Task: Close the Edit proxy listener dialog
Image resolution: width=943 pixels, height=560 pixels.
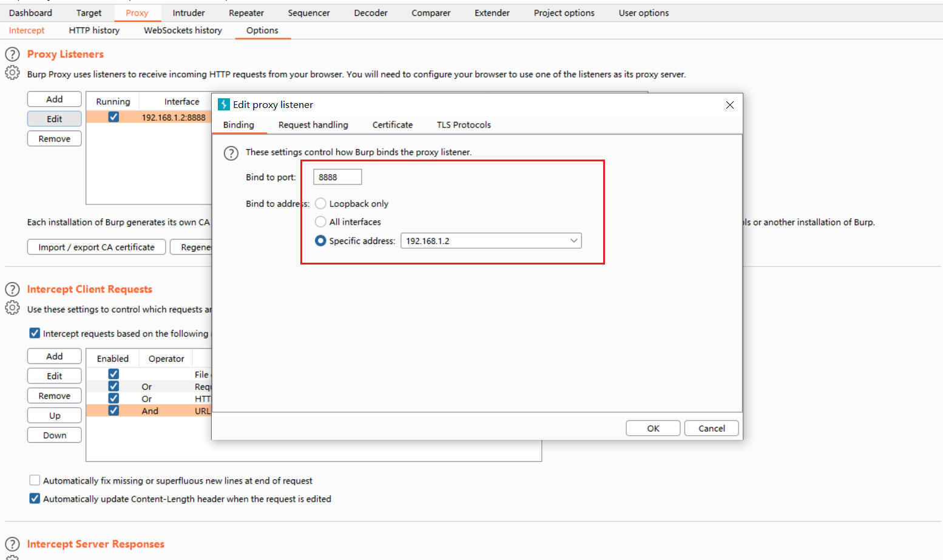Action: (730, 105)
